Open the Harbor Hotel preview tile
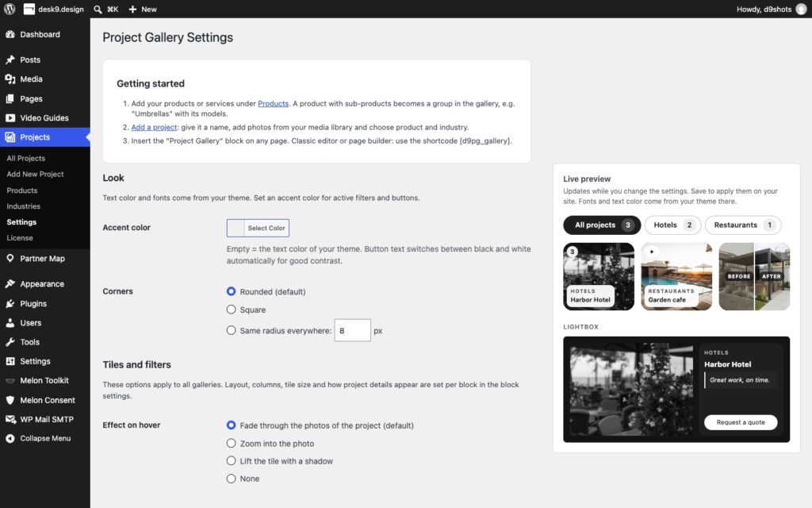 point(599,276)
